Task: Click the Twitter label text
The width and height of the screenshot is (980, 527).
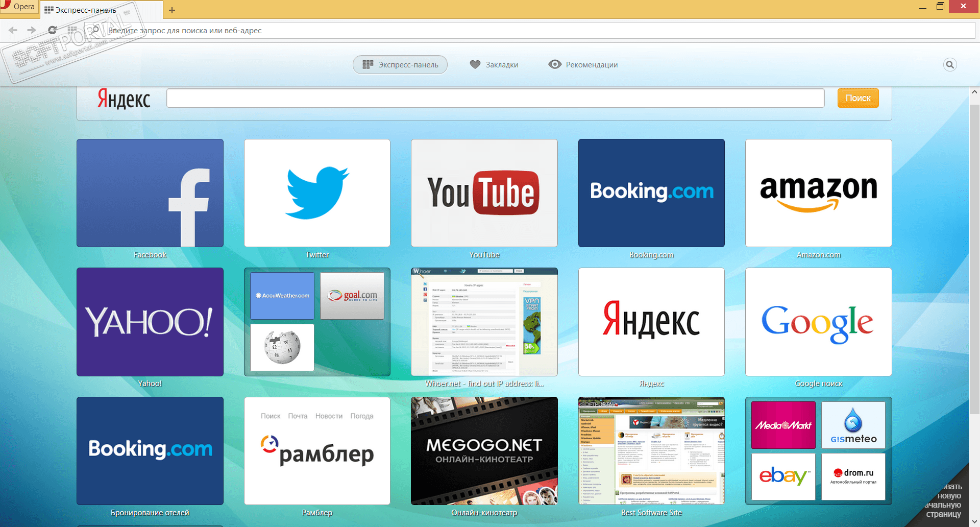Action: pyautogui.click(x=317, y=255)
